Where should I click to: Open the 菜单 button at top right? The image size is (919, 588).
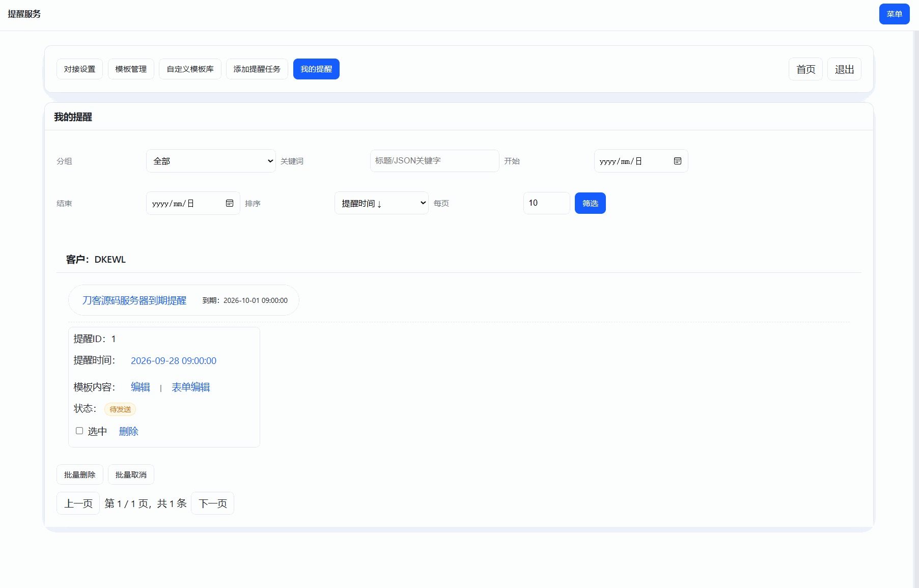[x=894, y=14]
